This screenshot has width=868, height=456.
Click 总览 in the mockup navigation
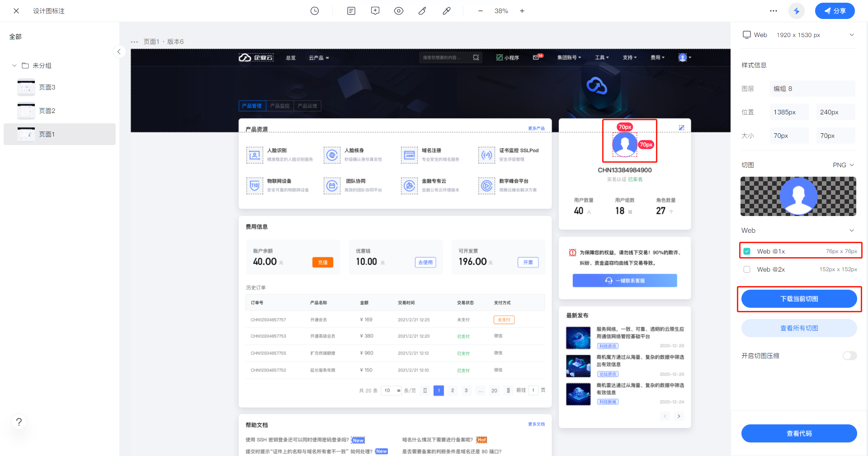291,58
